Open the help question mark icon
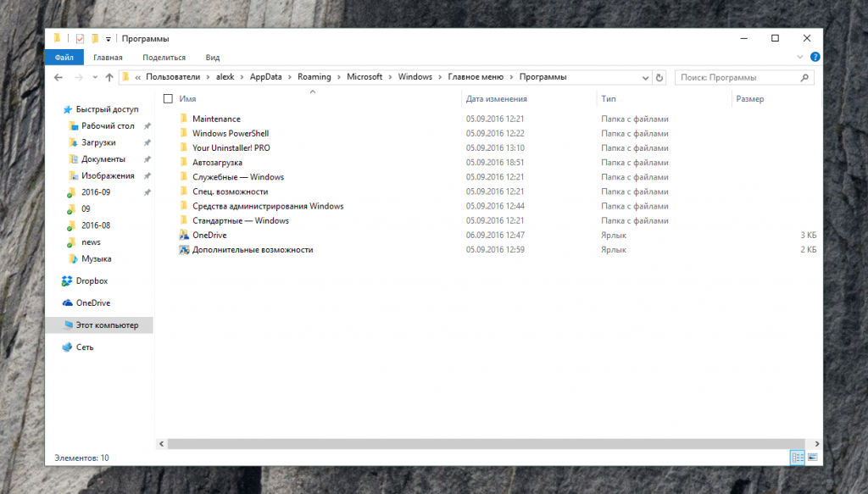Image resolution: width=868 pixels, height=494 pixels. [815, 57]
